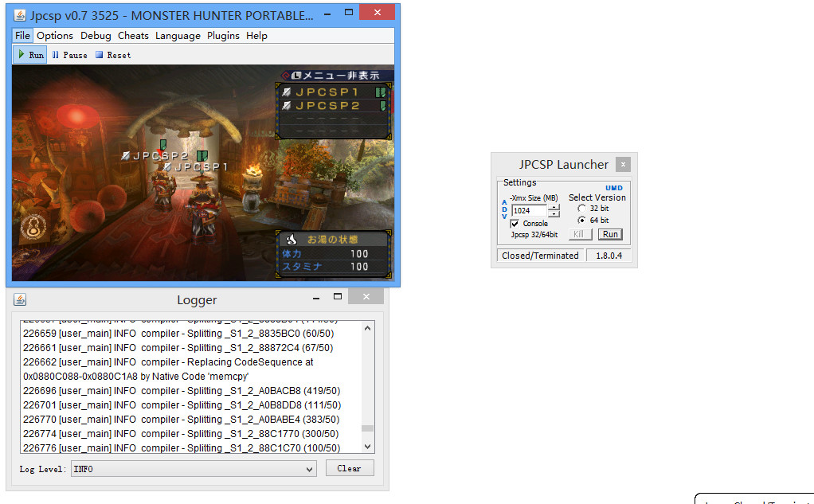
Task: Decrease Xmx size with down arrow
Action: pos(554,214)
